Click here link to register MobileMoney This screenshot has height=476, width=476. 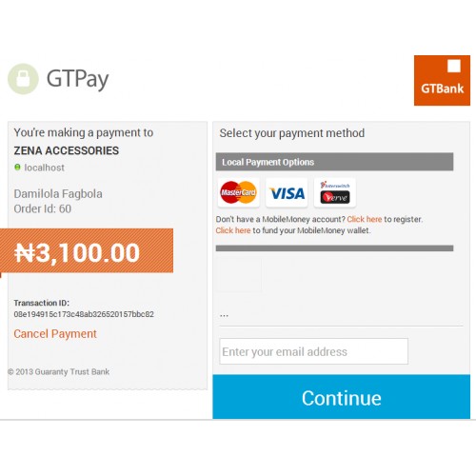pyautogui.click(x=365, y=219)
